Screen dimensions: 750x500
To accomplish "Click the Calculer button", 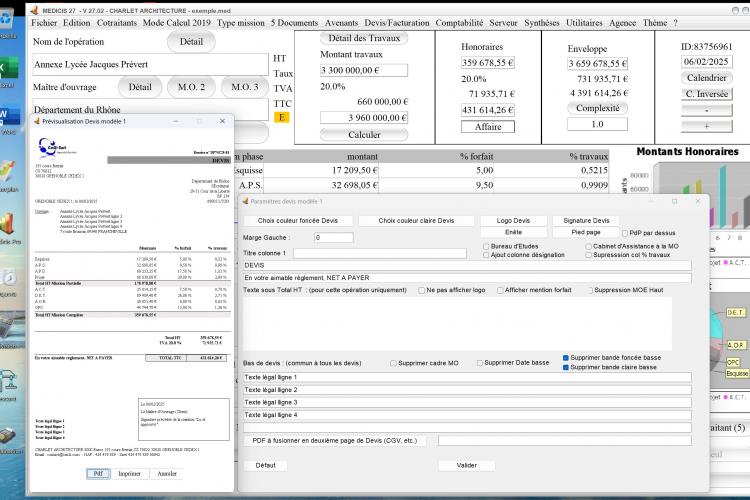I will point(364,135).
